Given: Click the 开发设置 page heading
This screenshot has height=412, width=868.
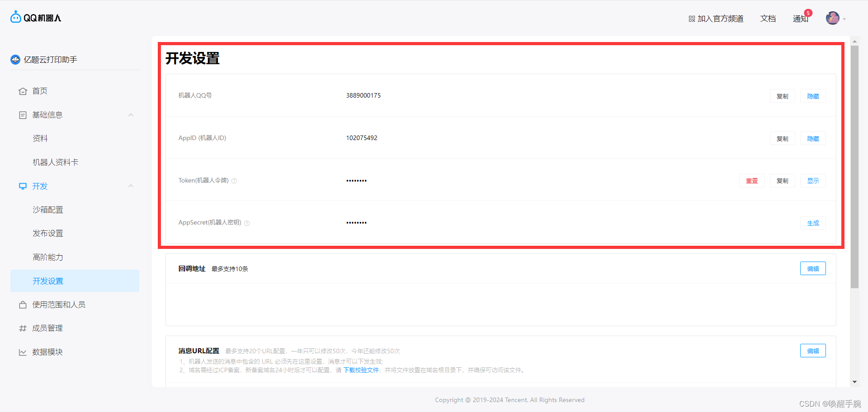Looking at the screenshot, I should point(193,58).
